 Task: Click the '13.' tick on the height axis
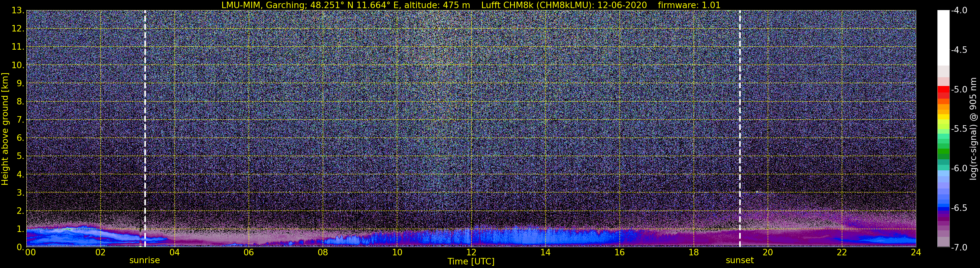pos(18,11)
